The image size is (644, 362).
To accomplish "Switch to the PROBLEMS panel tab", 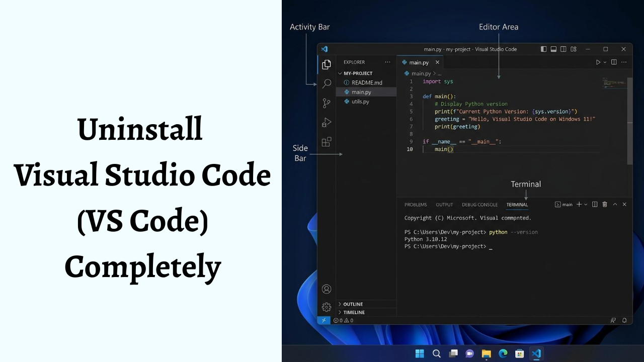I will tap(416, 205).
